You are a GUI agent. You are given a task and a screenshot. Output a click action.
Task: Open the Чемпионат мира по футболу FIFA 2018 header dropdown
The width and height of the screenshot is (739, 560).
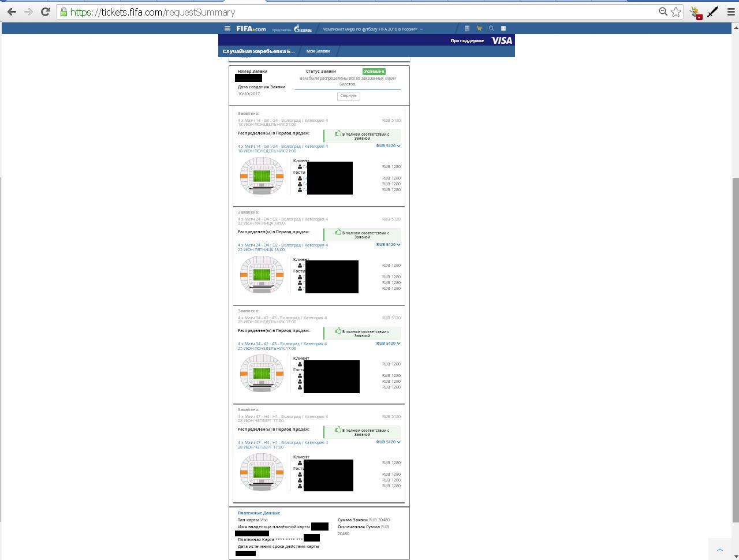(372, 29)
